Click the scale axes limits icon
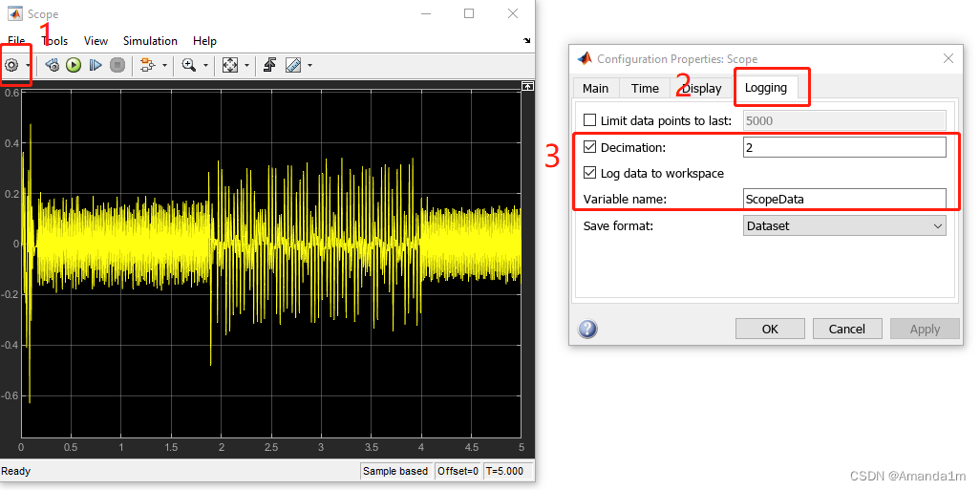 [x=230, y=65]
